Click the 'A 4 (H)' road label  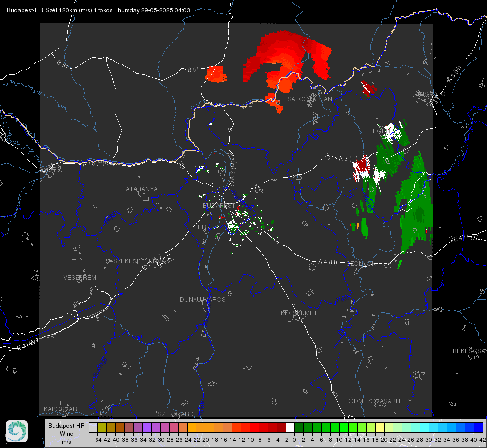[328, 262]
